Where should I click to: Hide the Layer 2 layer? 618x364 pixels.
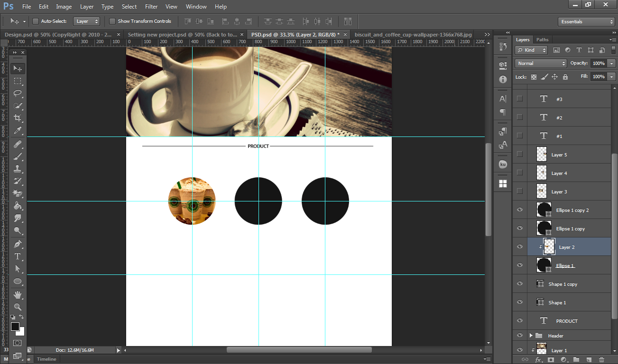pos(520,247)
